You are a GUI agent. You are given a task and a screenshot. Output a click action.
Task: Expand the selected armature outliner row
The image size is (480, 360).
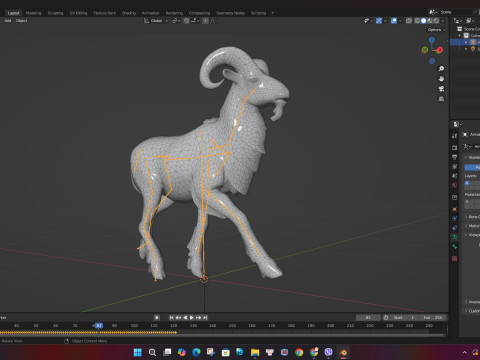coord(466,42)
